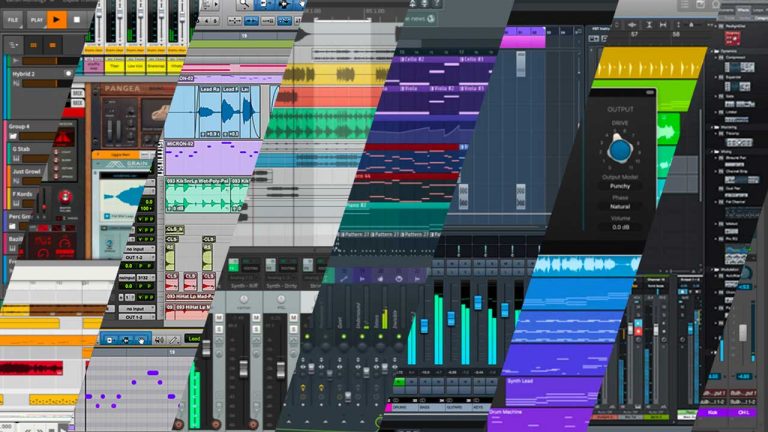768x432 pixels.
Task: Select the Synth Lead track
Action: point(551,390)
